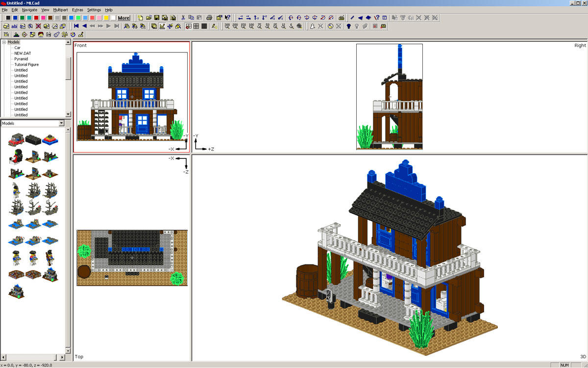Click the red car model thumbnail
588x368 pixels.
16,139
